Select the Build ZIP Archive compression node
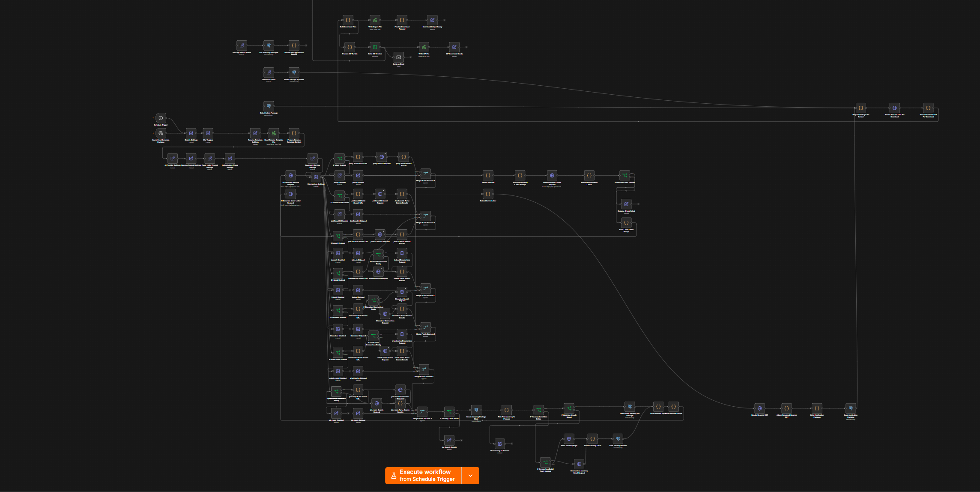Image resolution: width=980 pixels, height=492 pixels. [375, 47]
